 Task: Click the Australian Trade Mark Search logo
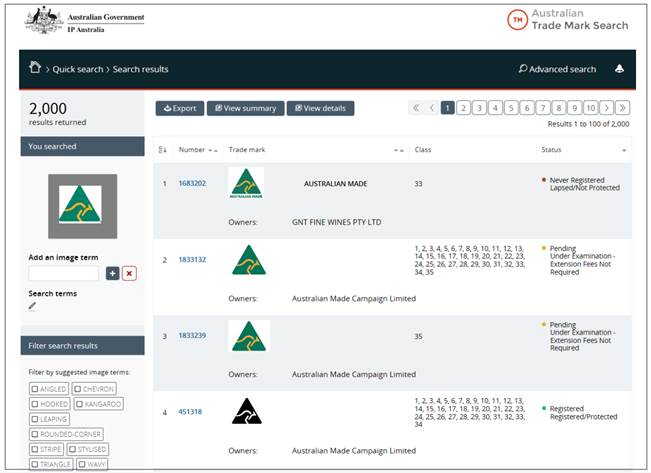(x=568, y=20)
